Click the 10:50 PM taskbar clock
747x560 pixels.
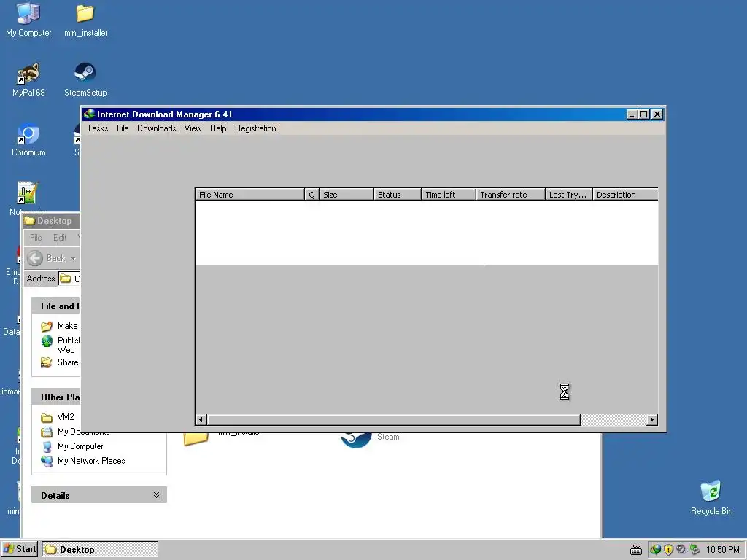(722, 550)
